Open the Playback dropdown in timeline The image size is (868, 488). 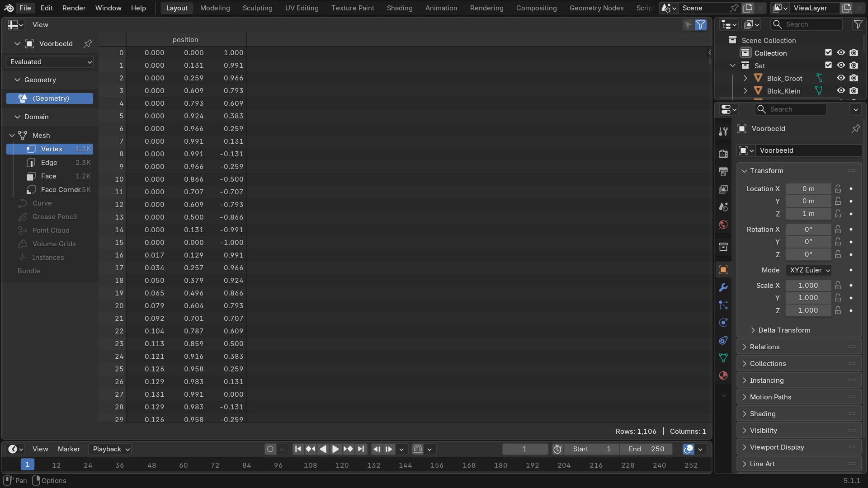[x=110, y=449]
